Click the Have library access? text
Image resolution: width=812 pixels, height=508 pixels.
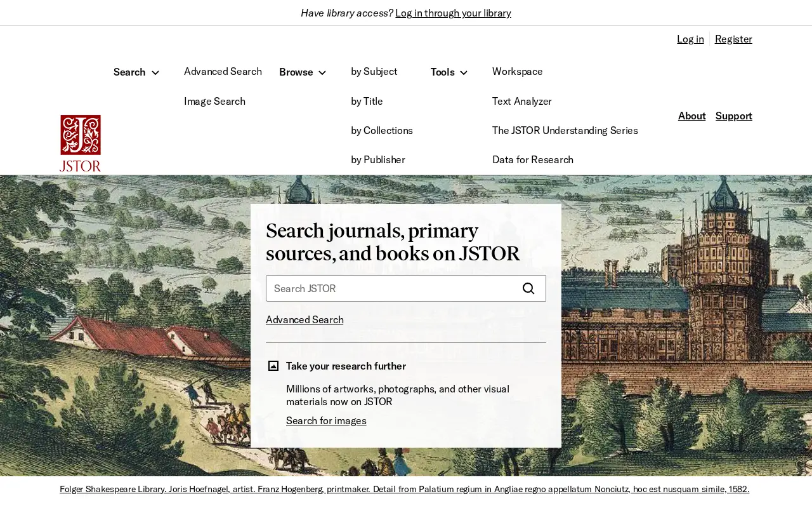(347, 13)
